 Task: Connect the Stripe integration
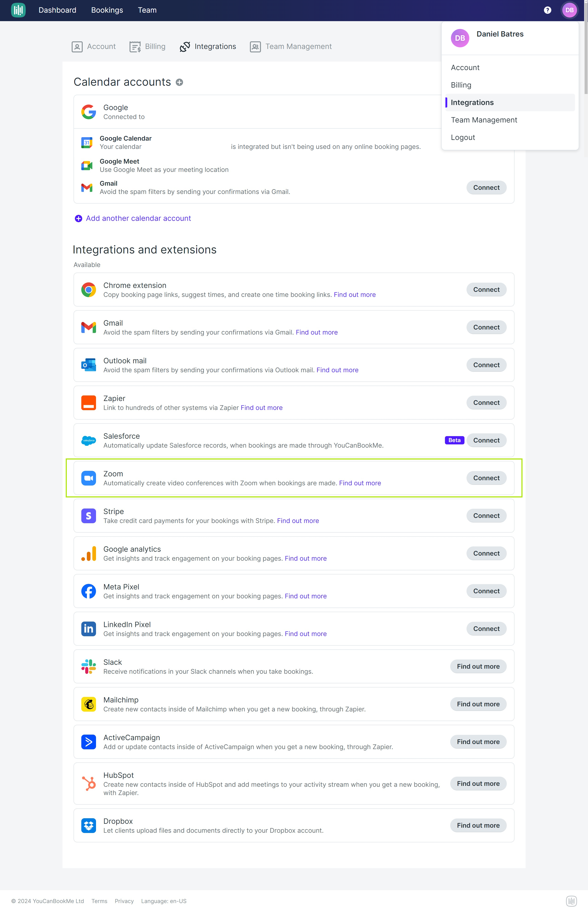click(486, 516)
